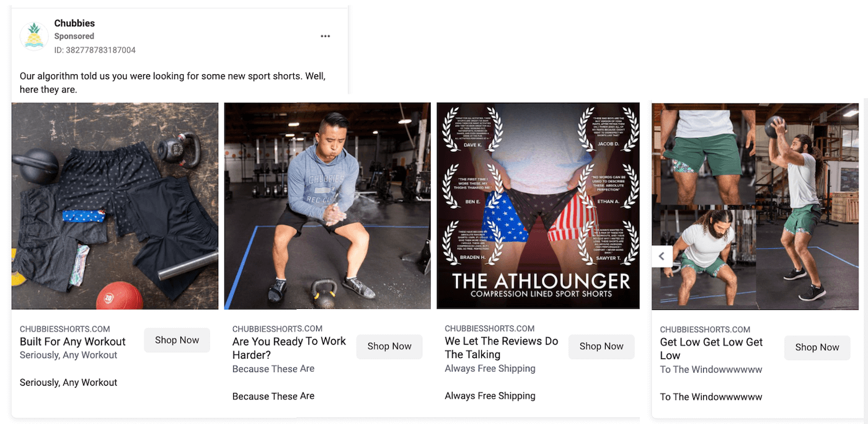The image size is (868, 424).
Task: Shop Now for Are You Ready To Work Harder
Action: 389,347
